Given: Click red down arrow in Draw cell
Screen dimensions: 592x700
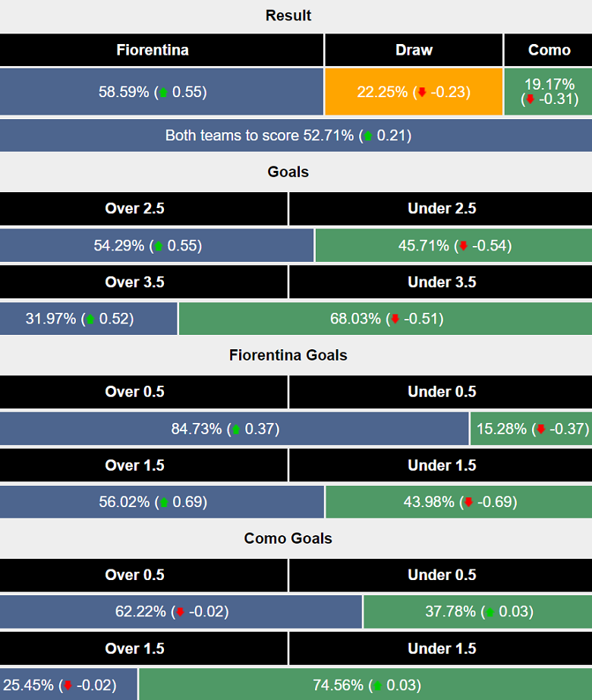Looking at the screenshot, I should [x=422, y=93].
